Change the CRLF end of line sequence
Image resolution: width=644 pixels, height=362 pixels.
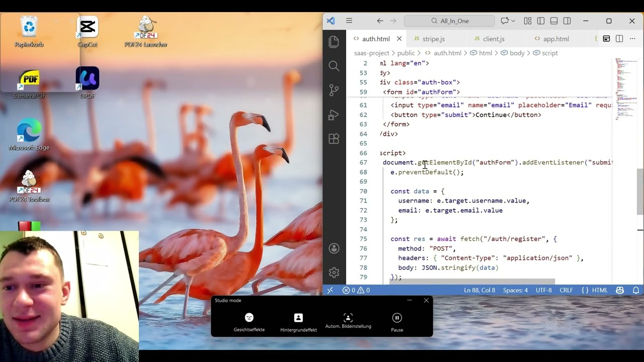click(566, 290)
